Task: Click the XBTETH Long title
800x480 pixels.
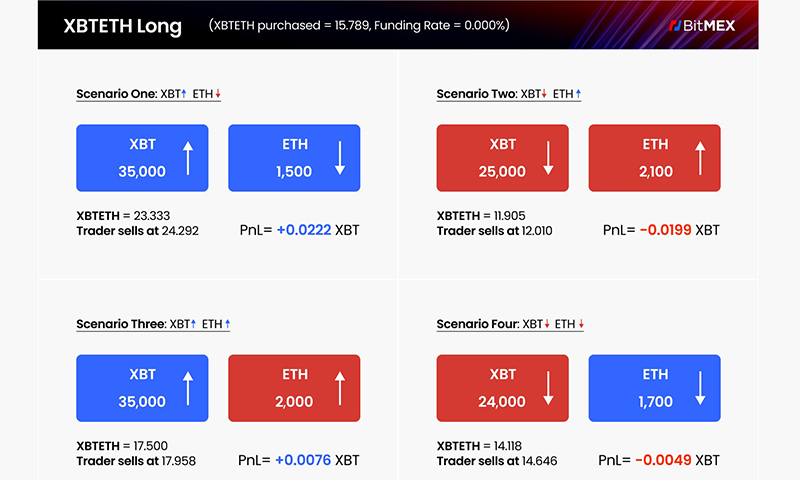Action: (122, 26)
